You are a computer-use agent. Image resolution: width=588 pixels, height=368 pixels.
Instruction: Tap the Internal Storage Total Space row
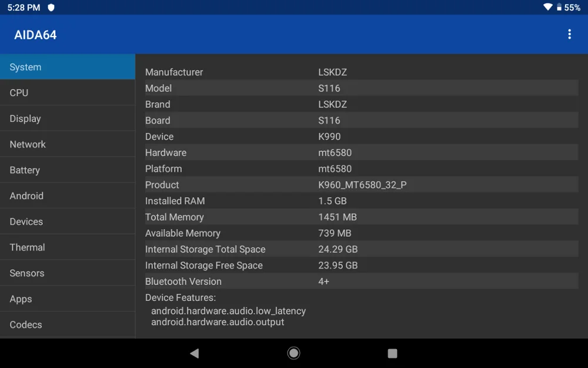(362, 249)
